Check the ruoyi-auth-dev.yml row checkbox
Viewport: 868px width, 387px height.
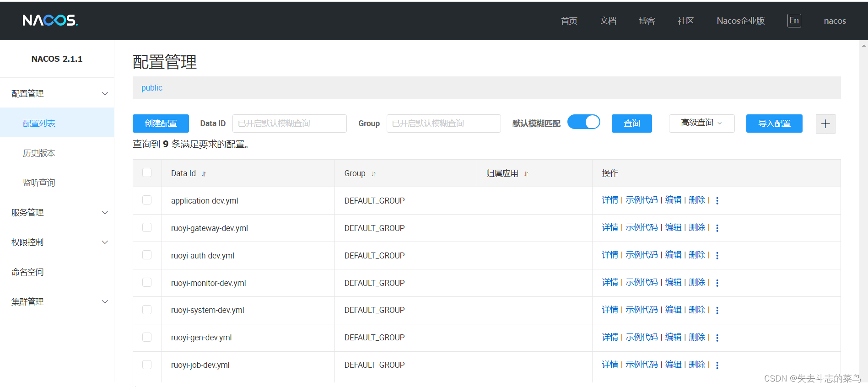(x=147, y=255)
